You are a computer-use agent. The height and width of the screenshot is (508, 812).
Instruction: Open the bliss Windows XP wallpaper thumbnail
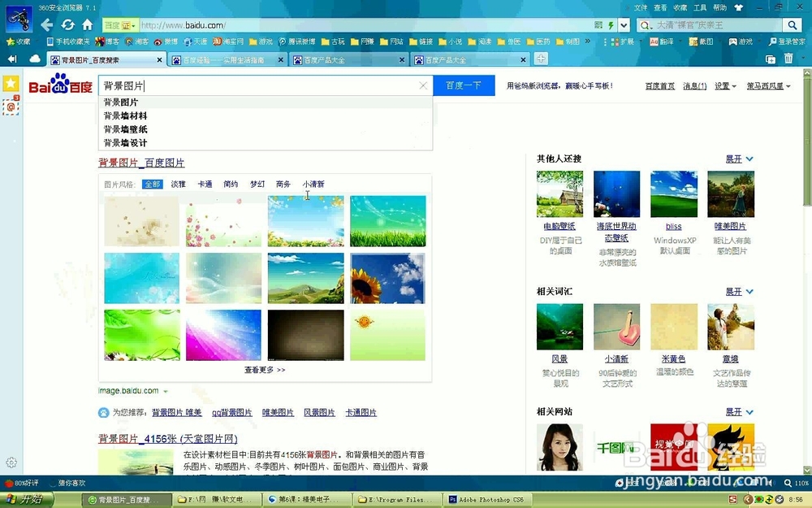click(x=674, y=194)
